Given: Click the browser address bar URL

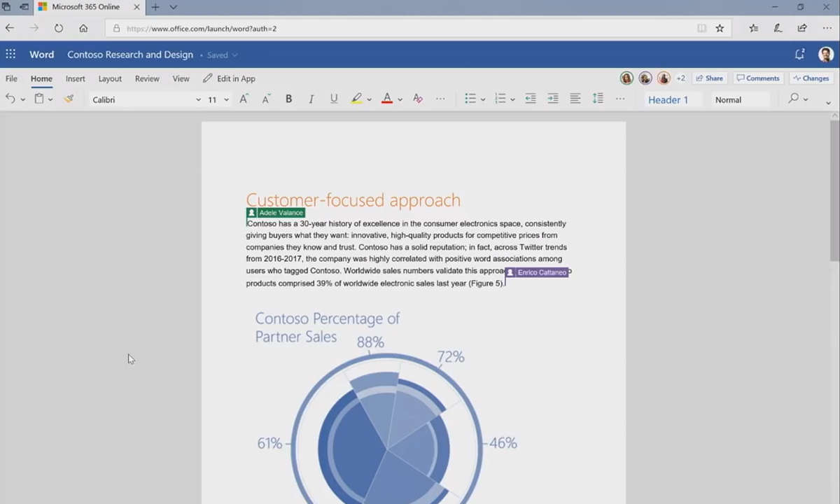Looking at the screenshot, I should [202, 29].
